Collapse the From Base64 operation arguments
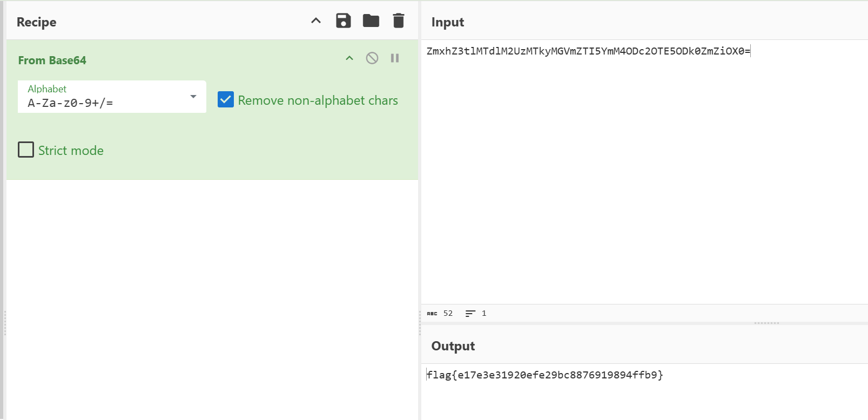This screenshot has height=420, width=868. [x=349, y=58]
